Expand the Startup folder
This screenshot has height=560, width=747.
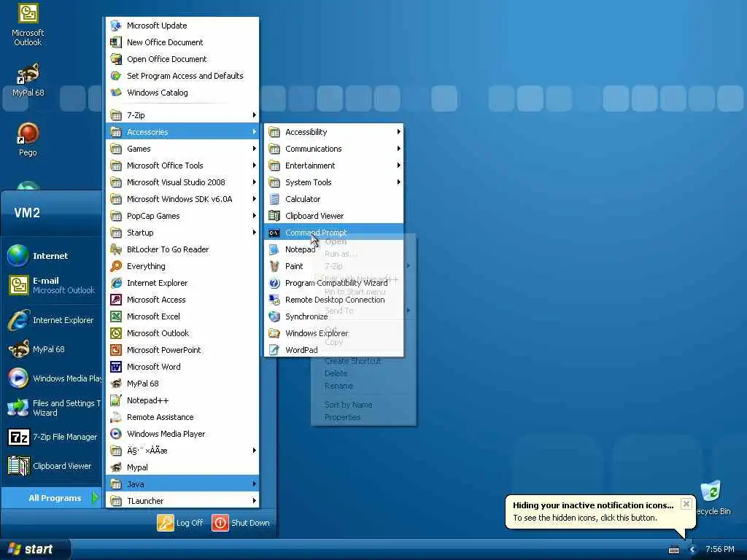click(x=182, y=233)
